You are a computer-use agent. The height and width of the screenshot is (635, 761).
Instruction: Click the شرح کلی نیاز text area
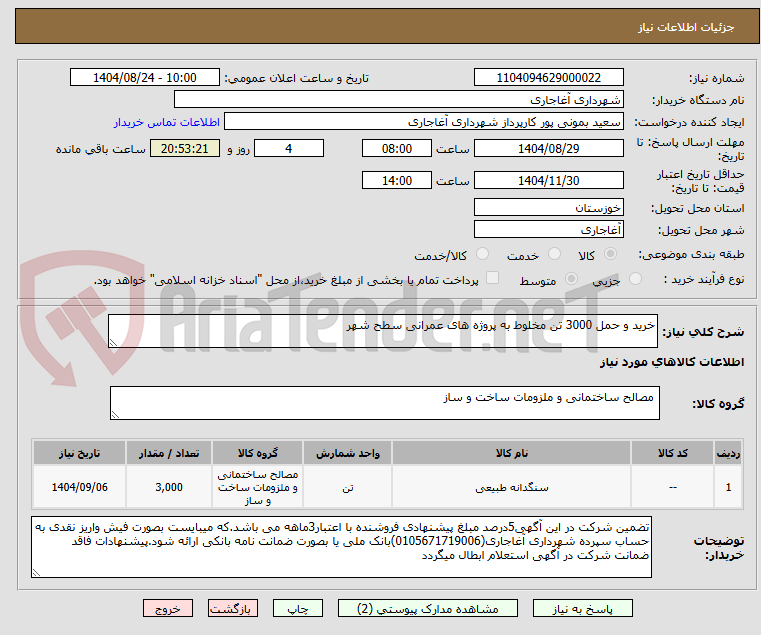383,331
